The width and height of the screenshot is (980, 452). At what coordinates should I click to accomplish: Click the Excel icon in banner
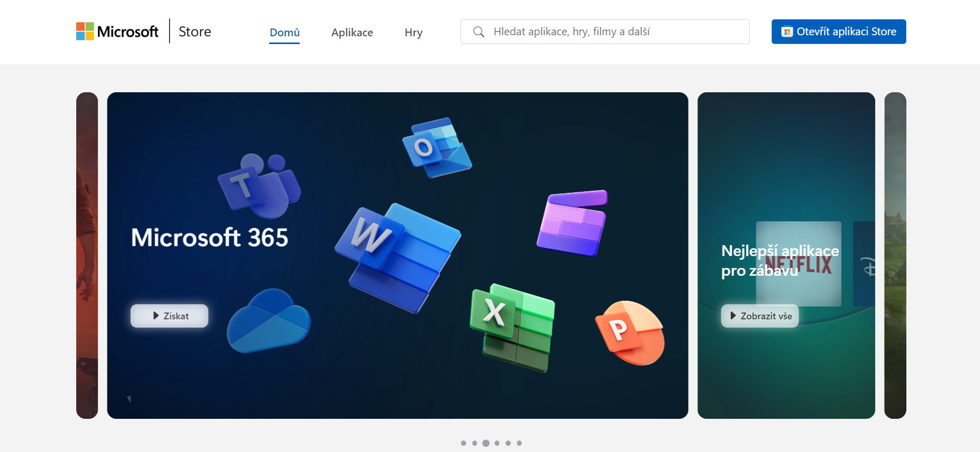tap(513, 328)
